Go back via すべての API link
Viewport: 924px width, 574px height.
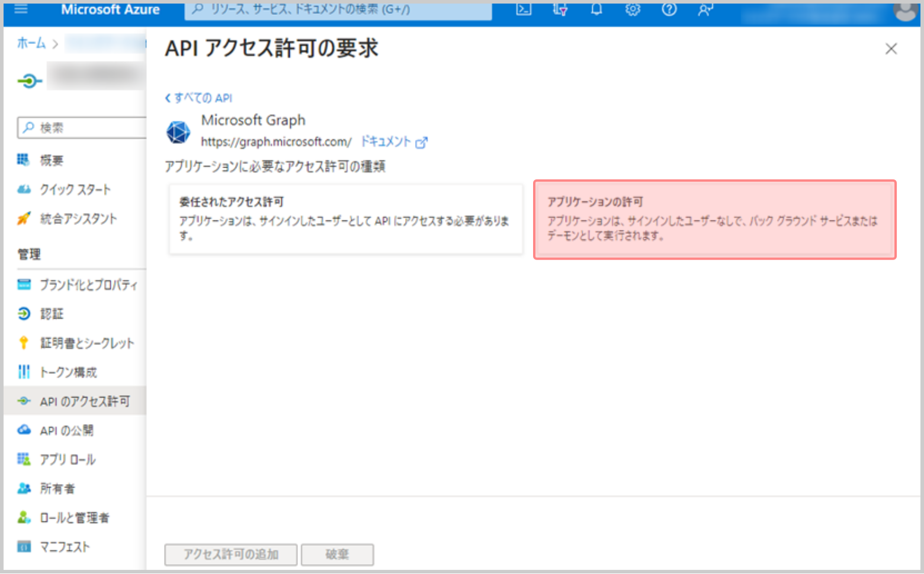click(199, 98)
